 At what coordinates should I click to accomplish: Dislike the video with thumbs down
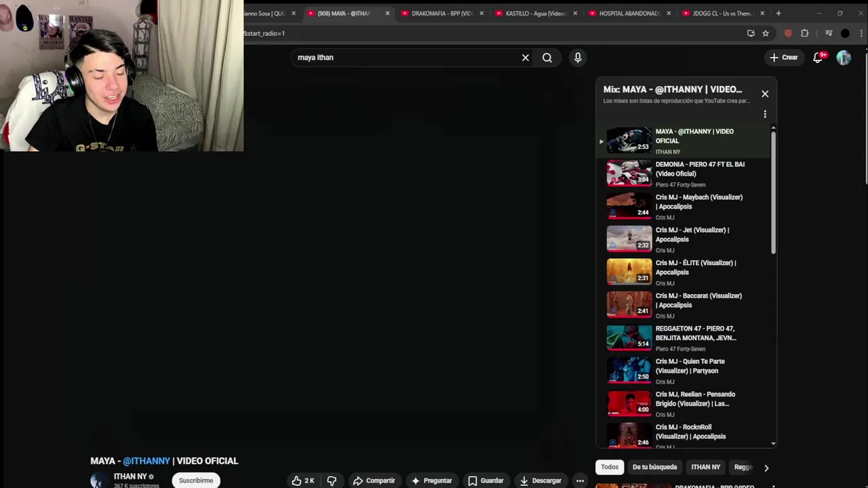pos(332,481)
